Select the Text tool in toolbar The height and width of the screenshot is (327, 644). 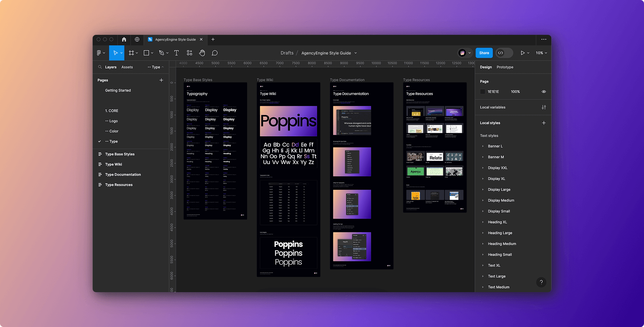coord(176,53)
